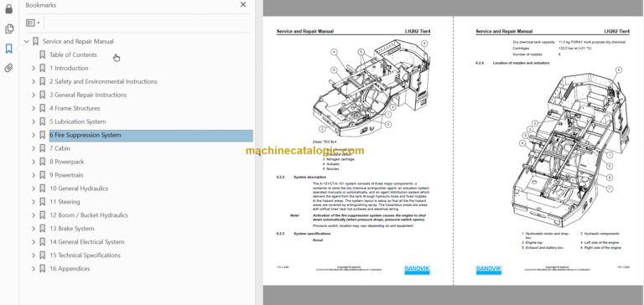Expand the 9 Powertrain bookmark
644x305 pixels.
point(34,175)
